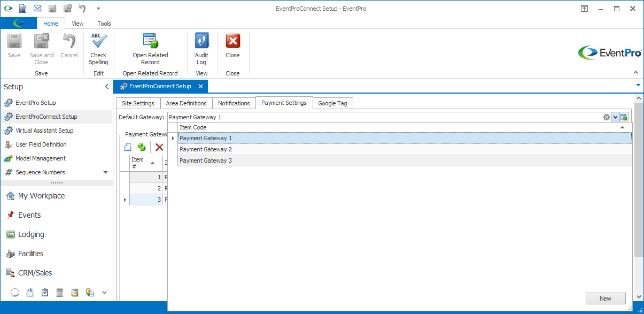Click the database report icon in navigation footer
This screenshot has height=314, width=644.
point(90,293)
